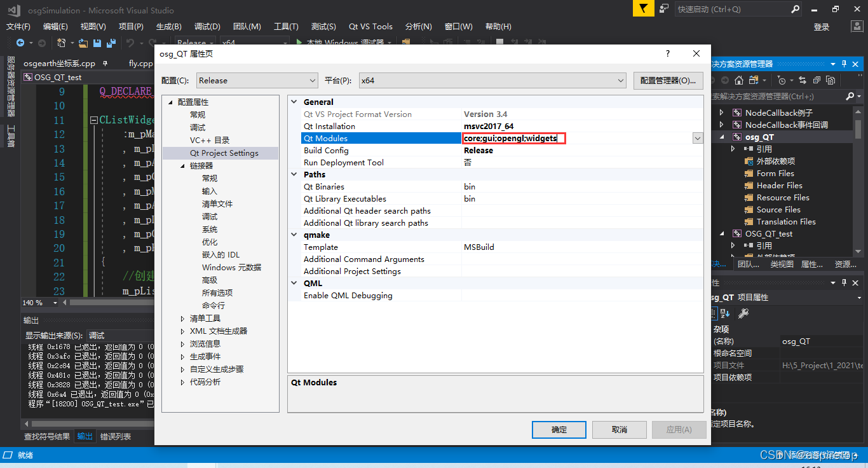Click the save file icon
This screenshot has width=868, height=468.
pos(97,43)
